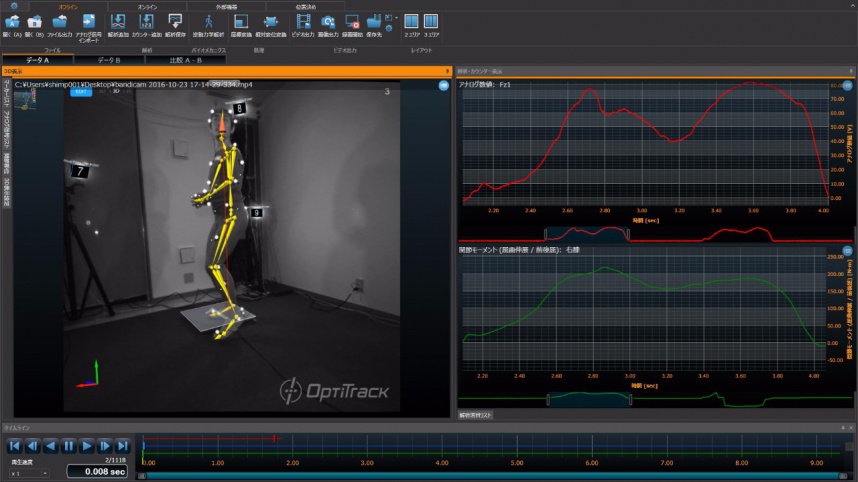
Task: Click the ファイル出力 file export icon
Action: click(x=60, y=24)
